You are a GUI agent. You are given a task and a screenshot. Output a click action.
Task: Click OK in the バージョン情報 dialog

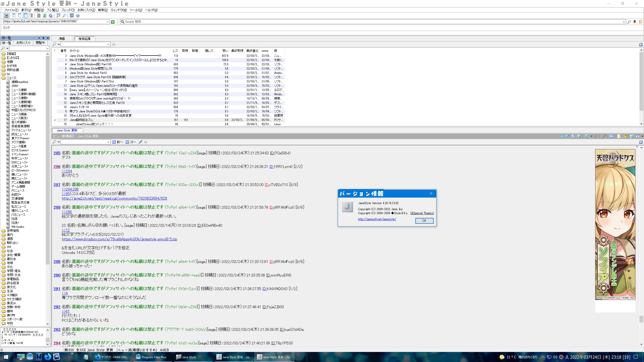[x=424, y=221]
